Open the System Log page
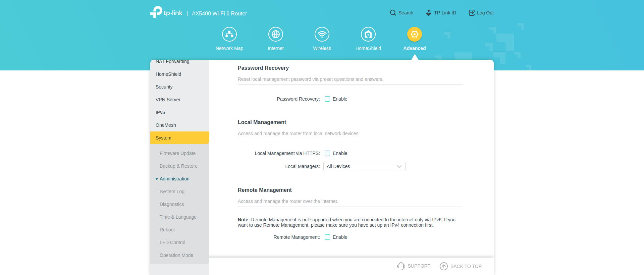 (172, 191)
